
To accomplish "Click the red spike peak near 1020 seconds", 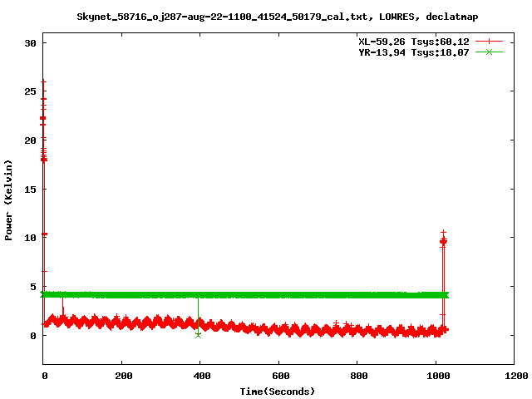I will click(x=443, y=233).
